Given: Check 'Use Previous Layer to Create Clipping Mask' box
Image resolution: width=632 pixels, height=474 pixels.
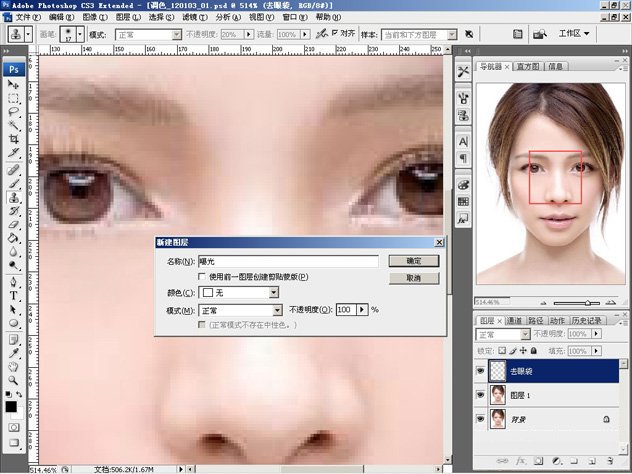Looking at the screenshot, I should point(202,277).
